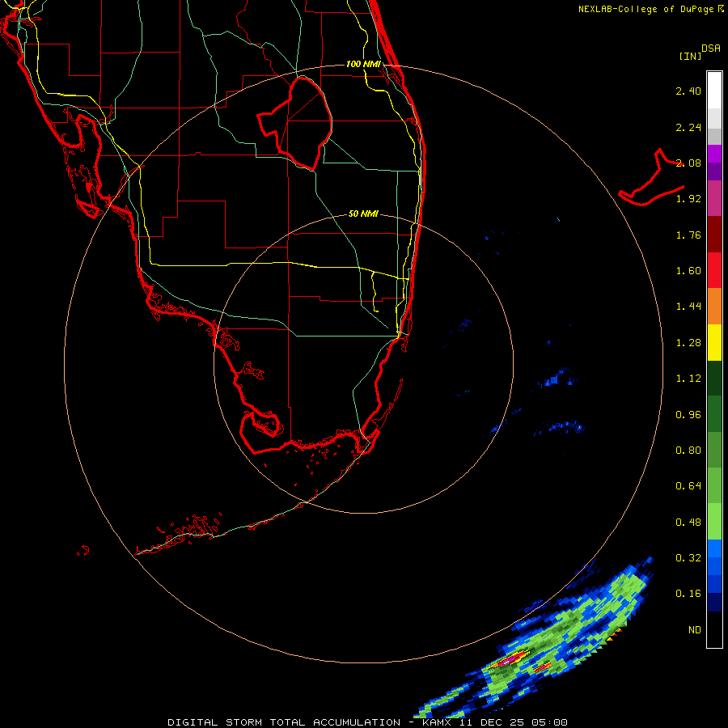
Task: Pick the navy blue swatch below 0.16
Action: (x=714, y=603)
